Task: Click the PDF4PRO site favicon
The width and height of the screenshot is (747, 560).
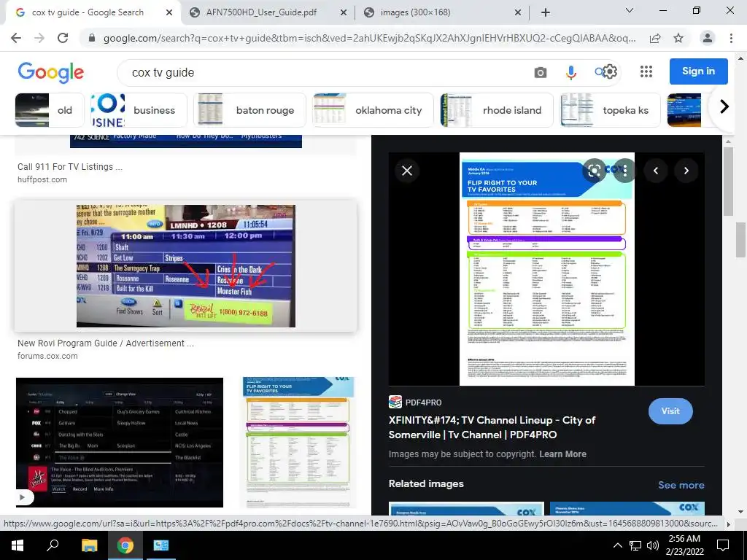Action: (x=395, y=402)
